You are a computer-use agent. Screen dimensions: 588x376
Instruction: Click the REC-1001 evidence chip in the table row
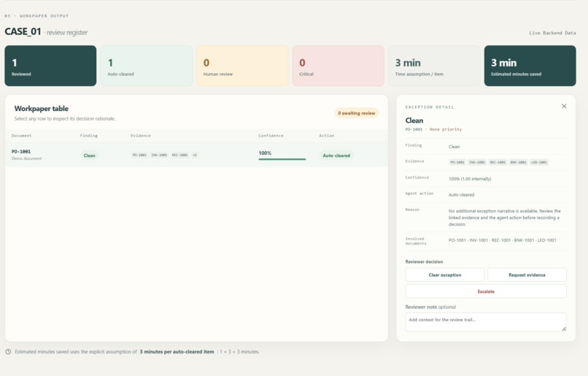pos(180,155)
